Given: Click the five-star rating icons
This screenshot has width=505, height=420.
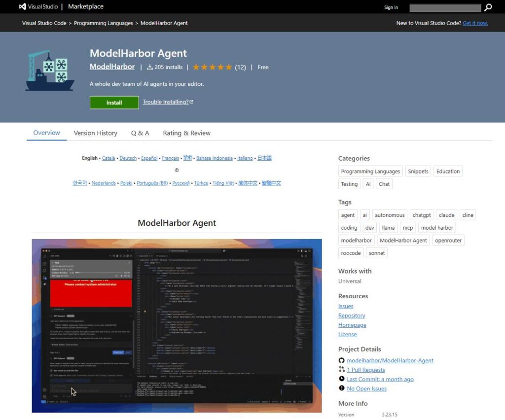Looking at the screenshot, I should [x=212, y=67].
